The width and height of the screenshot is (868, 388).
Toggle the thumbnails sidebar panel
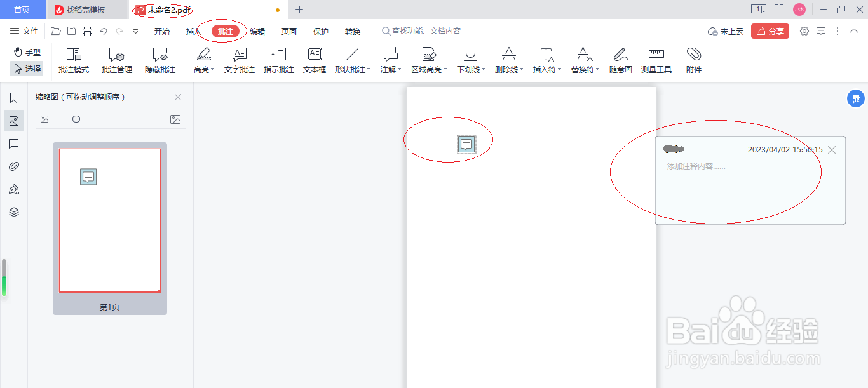(x=14, y=121)
